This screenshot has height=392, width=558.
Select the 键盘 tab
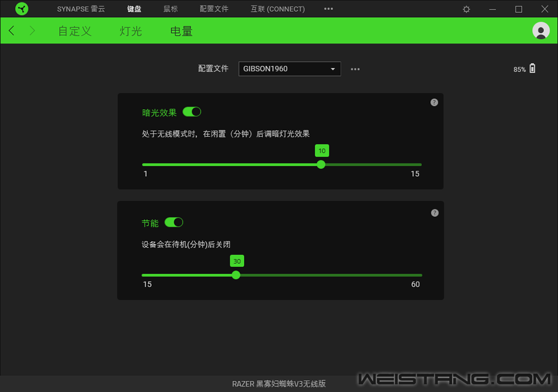point(134,9)
